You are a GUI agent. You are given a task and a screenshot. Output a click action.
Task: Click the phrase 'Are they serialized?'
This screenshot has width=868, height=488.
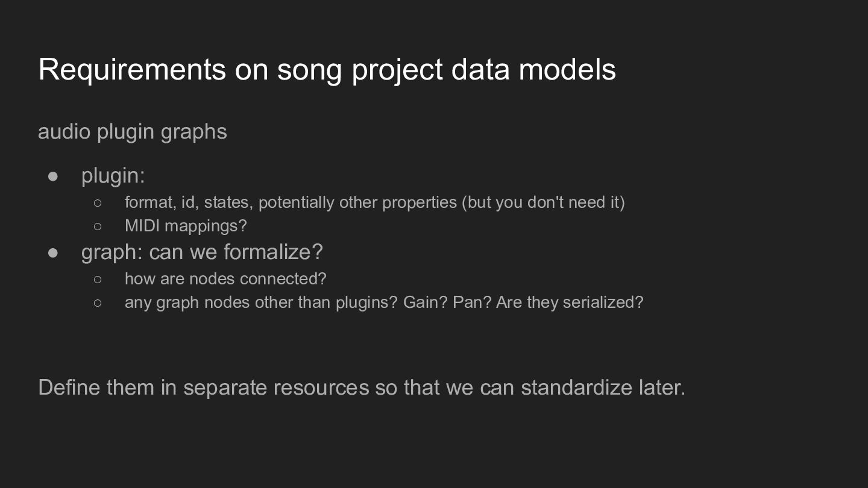[x=570, y=302]
